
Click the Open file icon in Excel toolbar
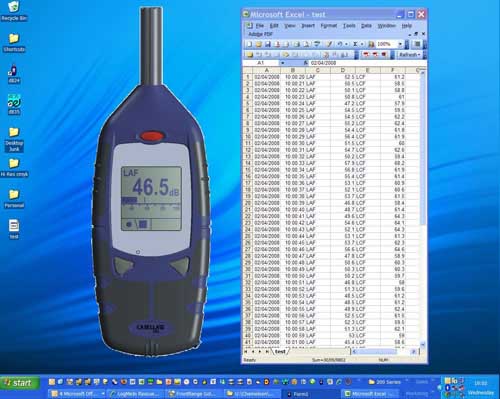coord(259,44)
